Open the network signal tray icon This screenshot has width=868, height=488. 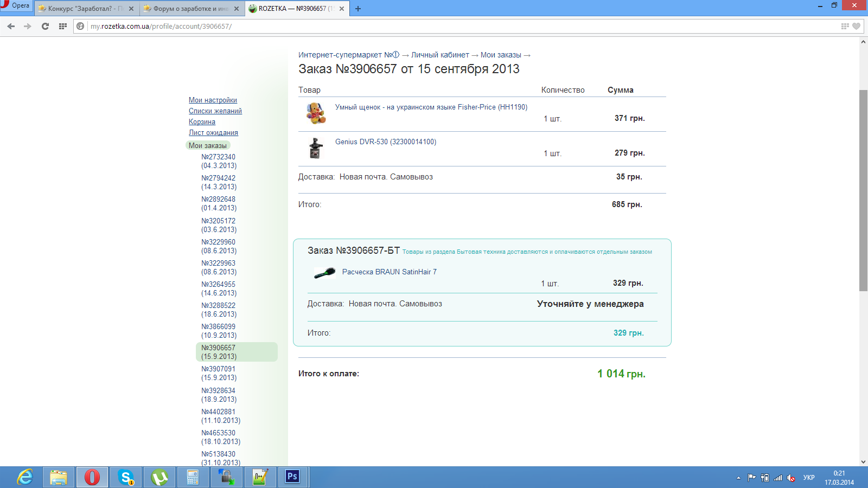[778, 478]
